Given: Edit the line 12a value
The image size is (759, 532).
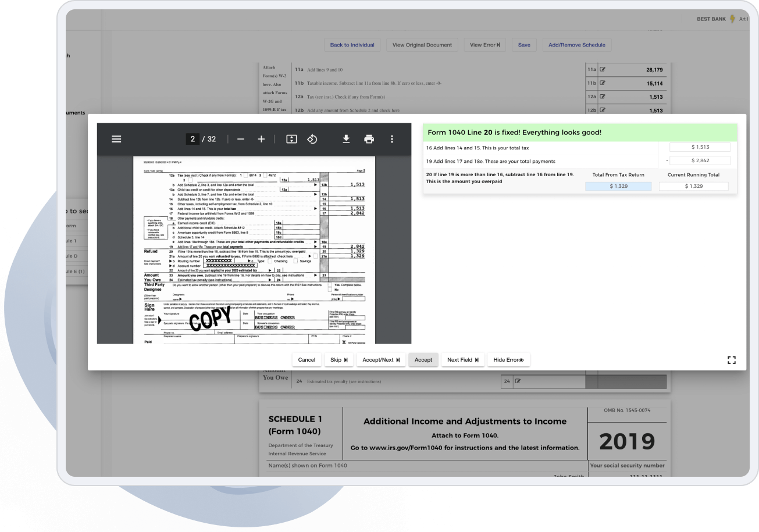Looking at the screenshot, I should (x=603, y=97).
